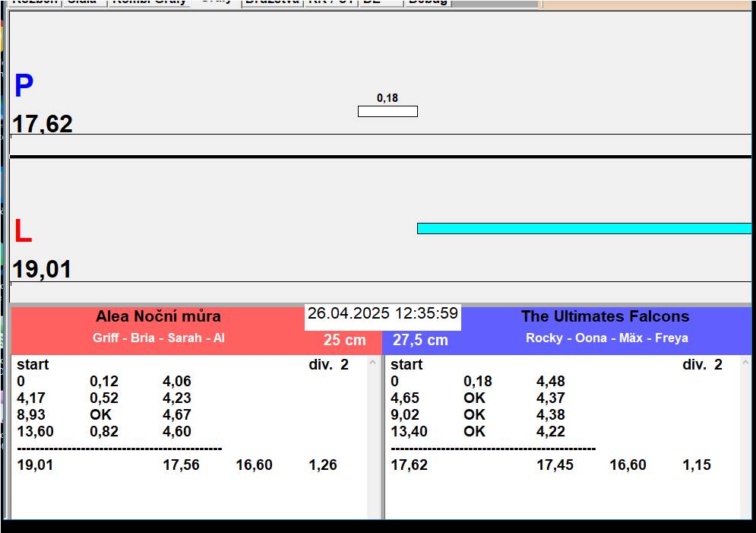Select the Družstva tab
The width and height of the screenshot is (756, 533).
pyautogui.click(x=272, y=2)
